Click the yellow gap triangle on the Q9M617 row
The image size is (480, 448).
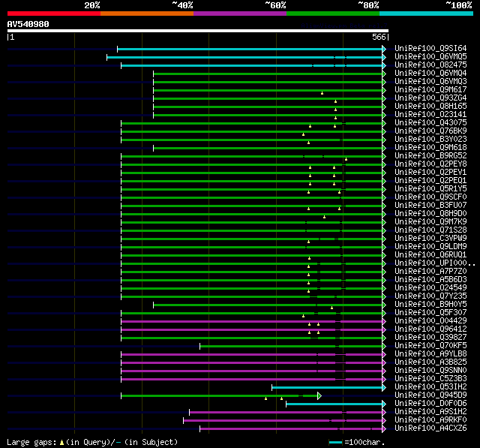[x=322, y=93]
